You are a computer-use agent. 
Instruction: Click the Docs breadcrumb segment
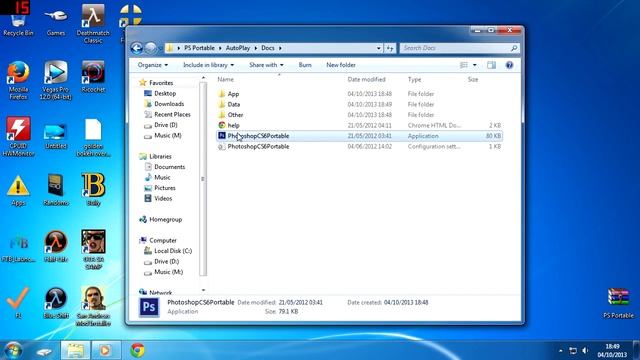tap(268, 48)
